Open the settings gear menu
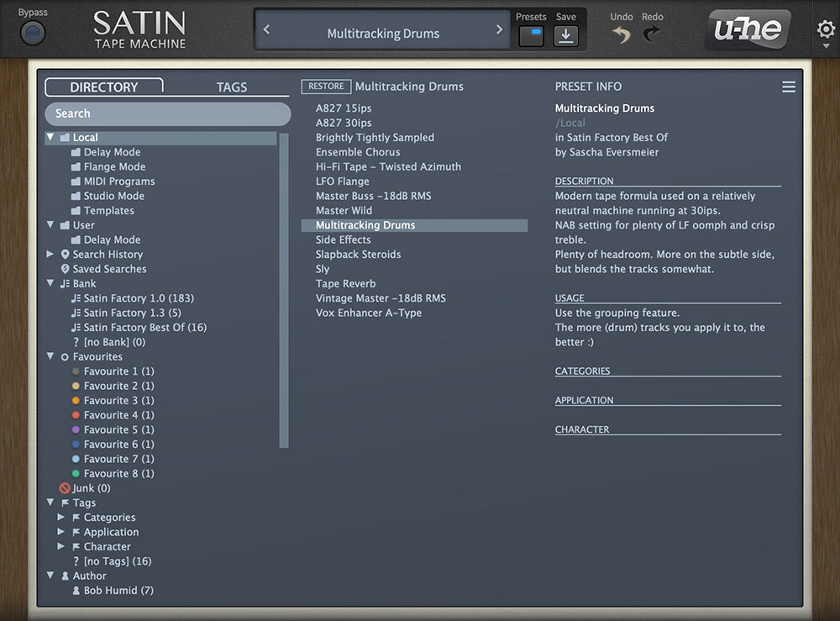The height and width of the screenshot is (621, 840). (826, 29)
